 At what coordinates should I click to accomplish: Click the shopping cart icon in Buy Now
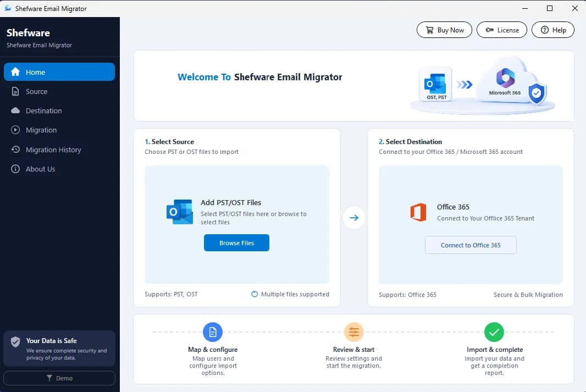[x=430, y=30]
